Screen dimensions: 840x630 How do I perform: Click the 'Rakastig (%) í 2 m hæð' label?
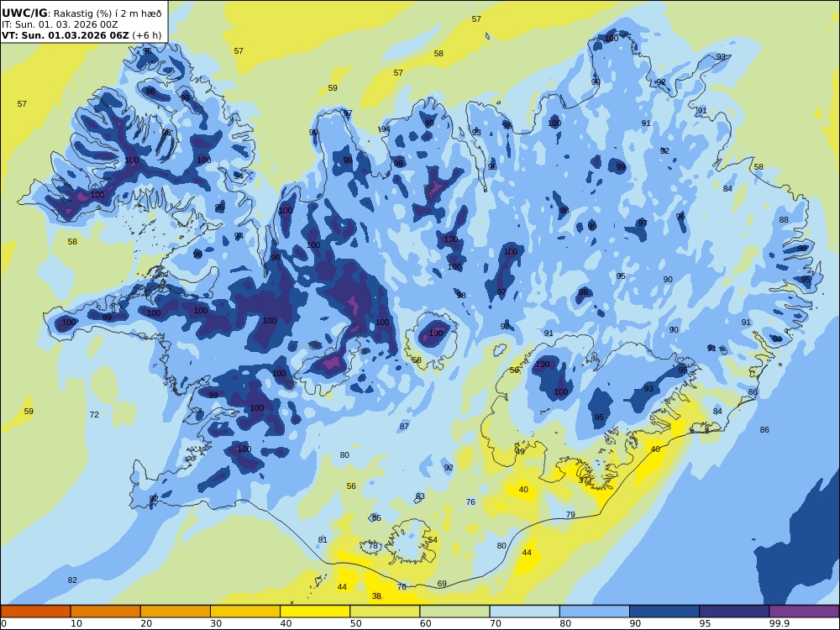[x=108, y=13]
